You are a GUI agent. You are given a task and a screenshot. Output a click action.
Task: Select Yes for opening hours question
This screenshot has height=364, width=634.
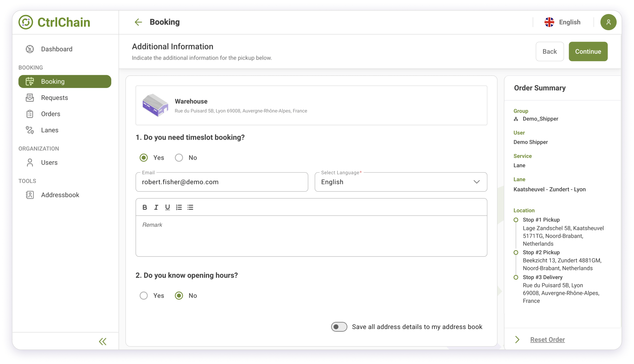[x=144, y=296]
